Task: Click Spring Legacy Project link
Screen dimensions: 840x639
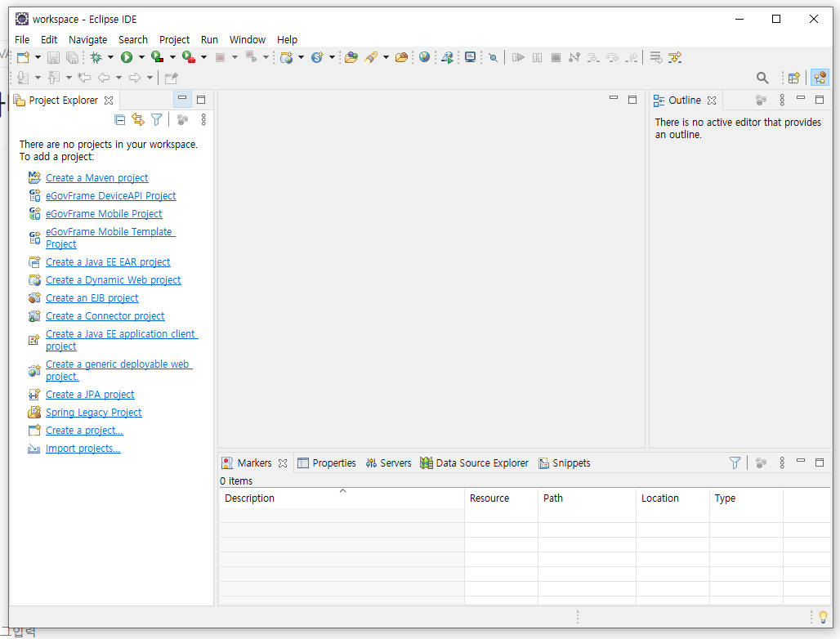Action: coord(94,413)
